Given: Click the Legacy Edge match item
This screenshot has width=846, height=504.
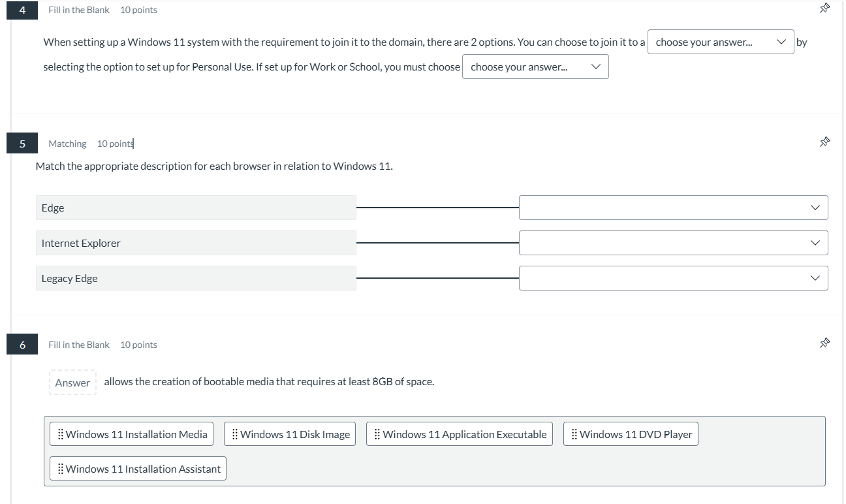Looking at the screenshot, I should pyautogui.click(x=196, y=278).
